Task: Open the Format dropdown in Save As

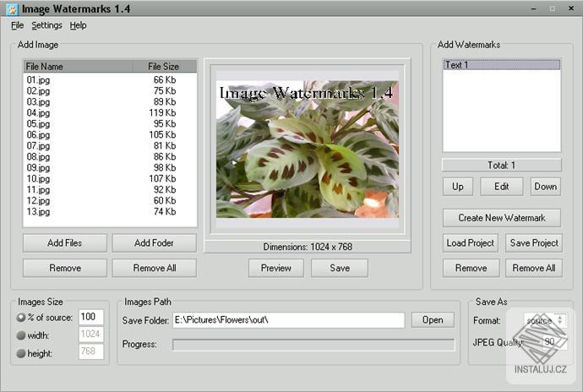Action: (x=546, y=320)
